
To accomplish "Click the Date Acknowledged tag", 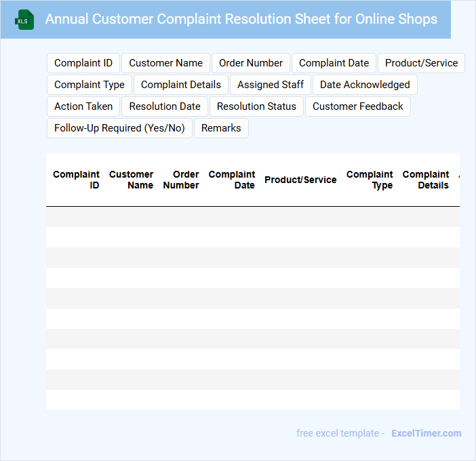I will (365, 85).
